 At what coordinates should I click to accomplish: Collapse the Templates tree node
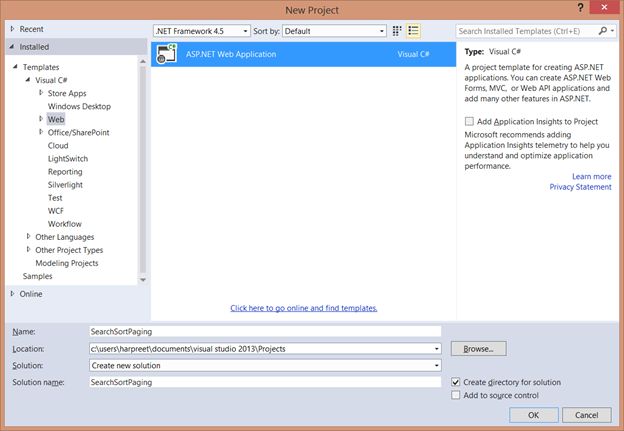point(15,67)
